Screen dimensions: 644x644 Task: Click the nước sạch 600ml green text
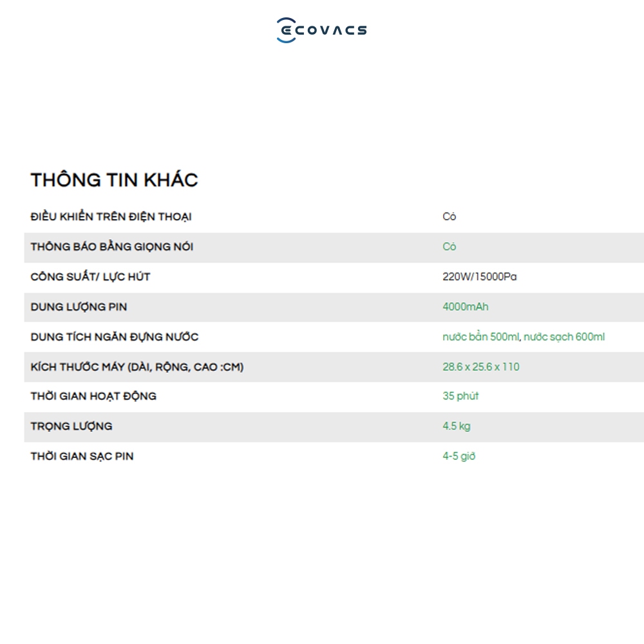(564, 337)
